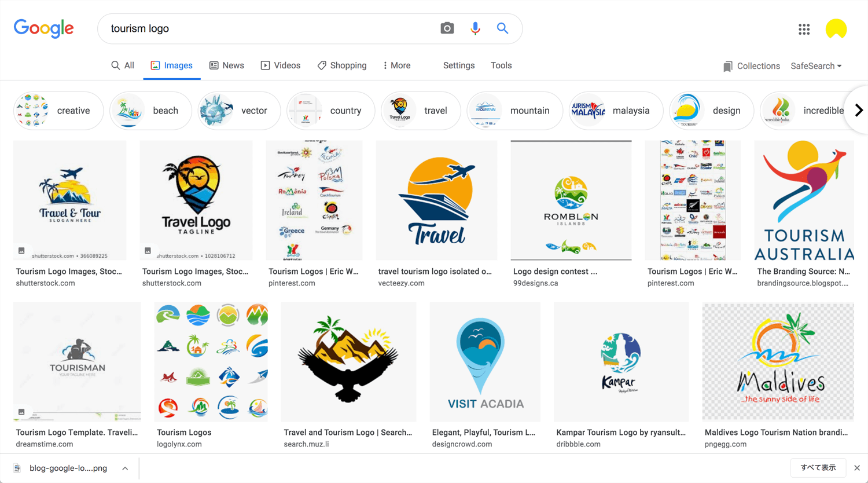868x483 pixels.
Task: Click the downloaded PNG file icon
Action: click(x=17, y=468)
